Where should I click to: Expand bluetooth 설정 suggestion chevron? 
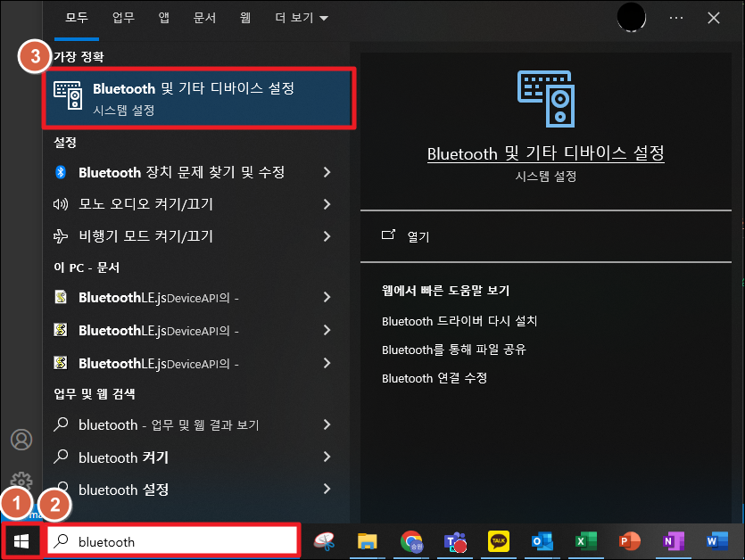click(x=327, y=489)
